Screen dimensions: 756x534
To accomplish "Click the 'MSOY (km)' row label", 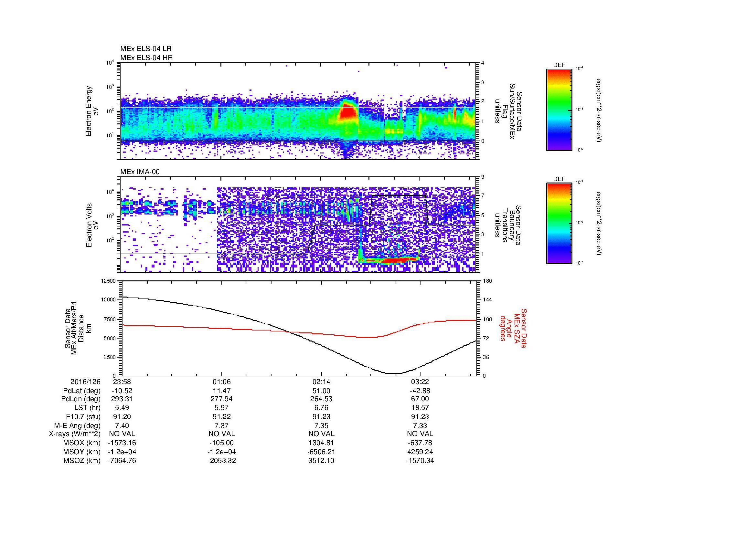I will 82,452.
